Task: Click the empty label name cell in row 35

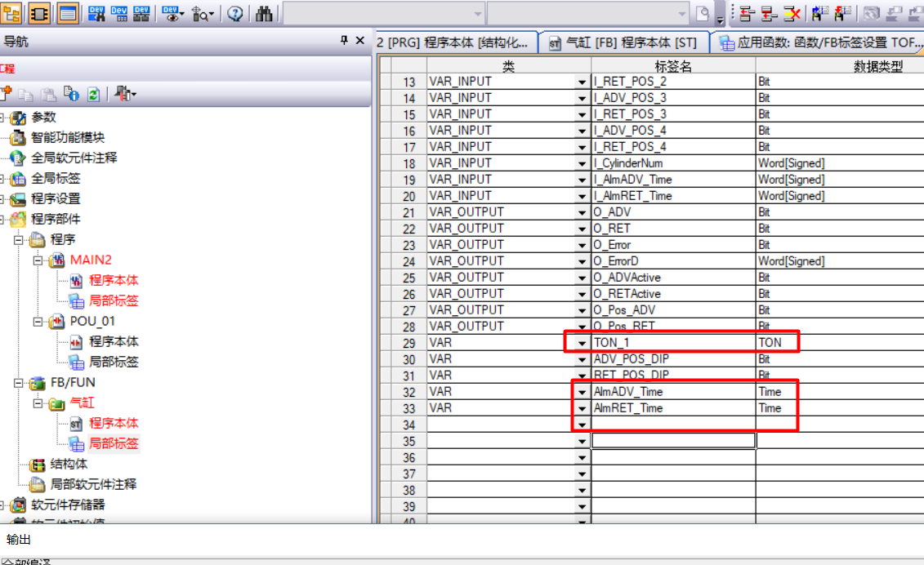Action: click(673, 441)
